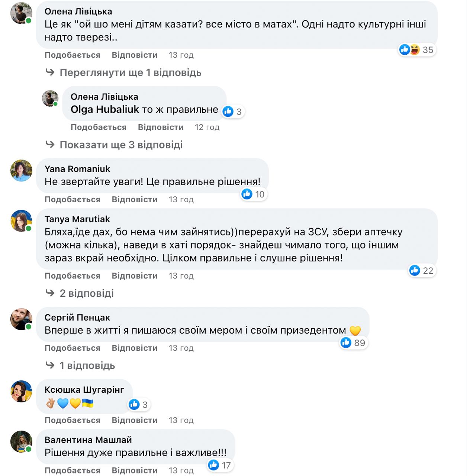Open Yana Romaniuk's avatar thumbnail
Screen dimensions: 467x476
pyautogui.click(x=22, y=170)
